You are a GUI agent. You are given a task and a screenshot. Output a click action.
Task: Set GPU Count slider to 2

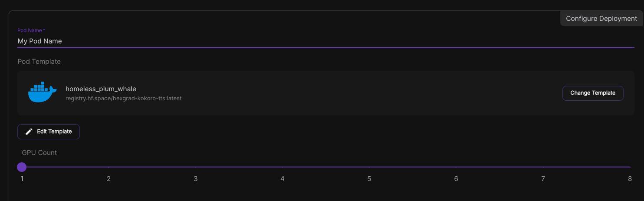pyautogui.click(x=108, y=167)
